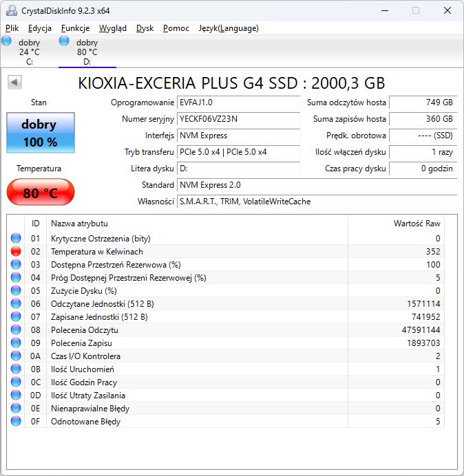Click the Prędk. obrotowa value ---- (SSD)
Image resolution: width=464 pixels, height=476 pixels.
coord(423,136)
